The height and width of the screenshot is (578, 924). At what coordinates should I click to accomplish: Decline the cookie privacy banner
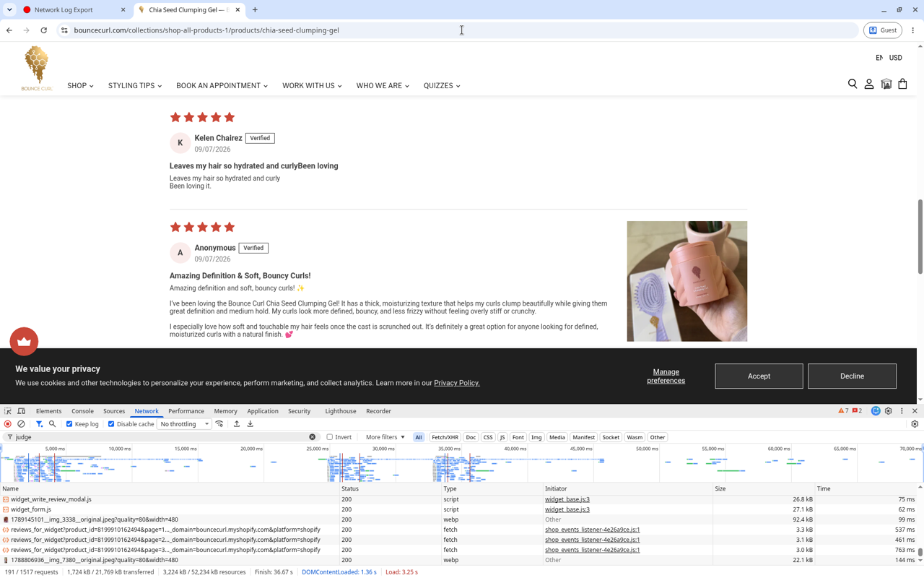pos(852,376)
